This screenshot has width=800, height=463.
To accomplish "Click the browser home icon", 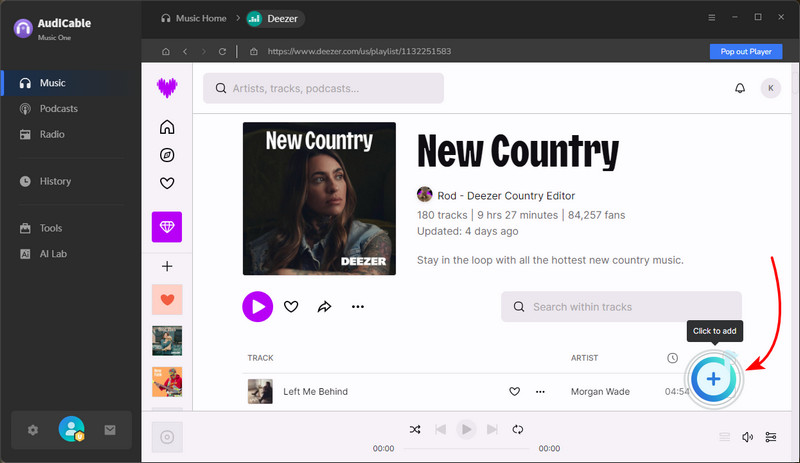I will coord(166,52).
